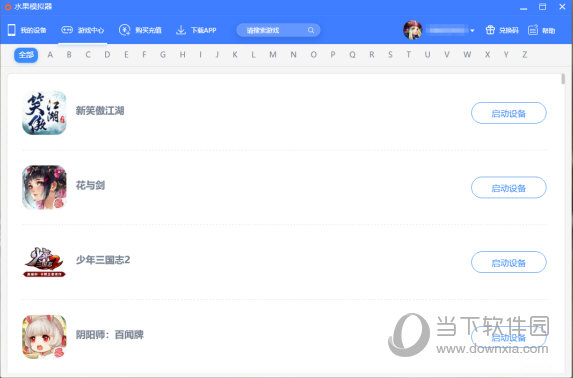Click the search magnifier icon
This screenshot has width=573, height=378.
click(311, 30)
